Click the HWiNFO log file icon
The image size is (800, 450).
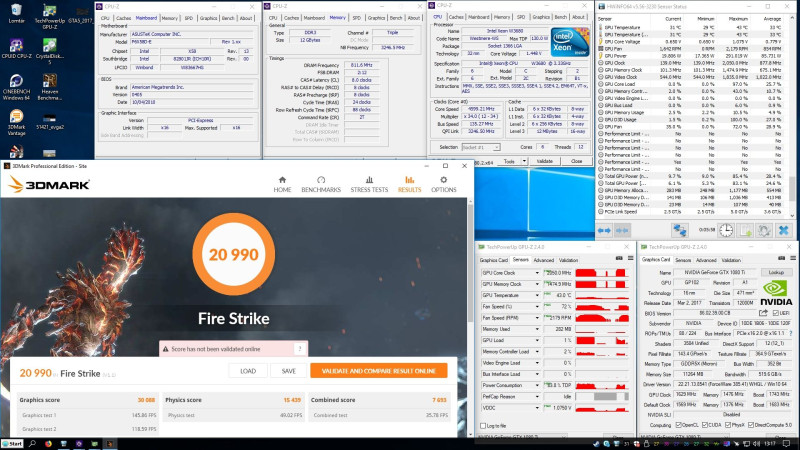click(745, 231)
